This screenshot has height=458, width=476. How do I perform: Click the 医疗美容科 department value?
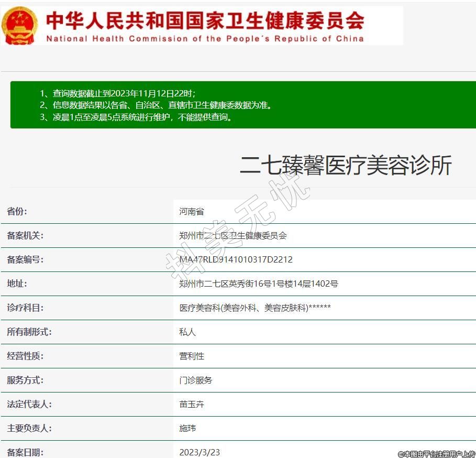[x=254, y=308]
